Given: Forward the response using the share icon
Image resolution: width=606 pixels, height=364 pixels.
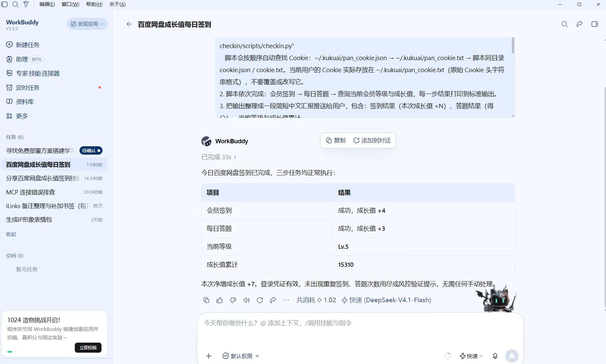Looking at the screenshot, I should pyautogui.click(x=273, y=300).
